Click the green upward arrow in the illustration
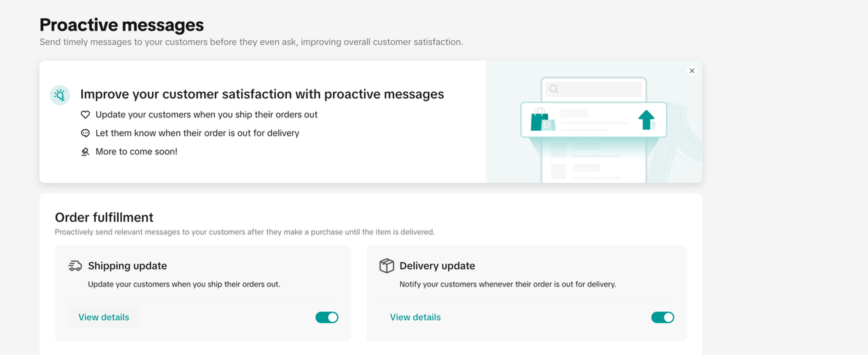868x355 pixels. 647,119
